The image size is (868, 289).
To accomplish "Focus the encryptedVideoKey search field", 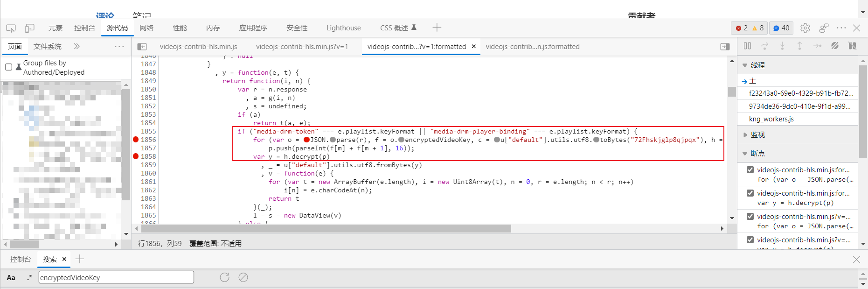I will (116, 277).
